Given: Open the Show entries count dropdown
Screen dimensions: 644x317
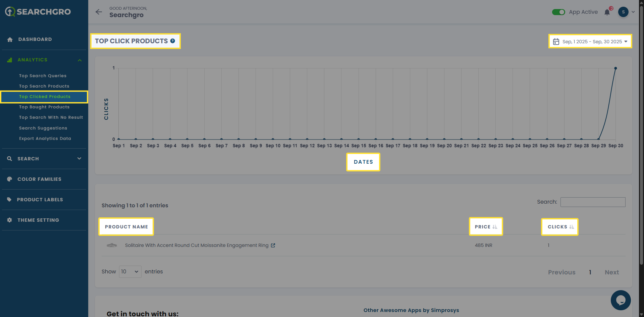Looking at the screenshot, I should [x=130, y=272].
